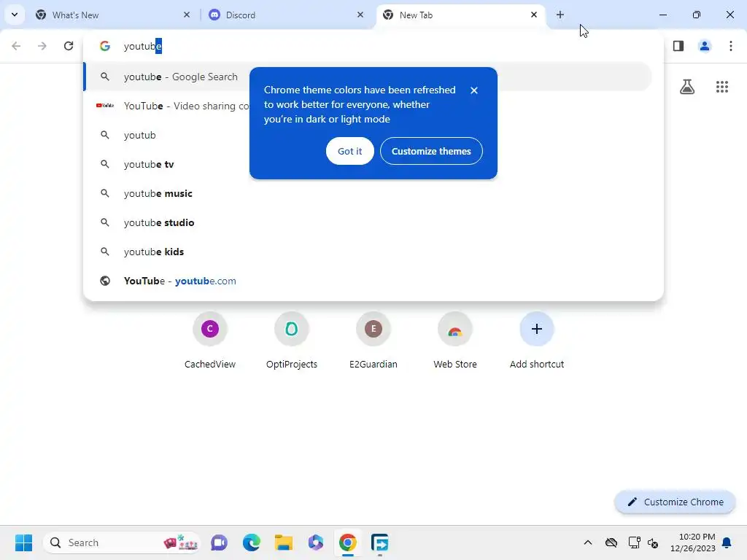Viewport: 747px width, 560px height.
Task: Close the What's New tab
Action: [187, 15]
